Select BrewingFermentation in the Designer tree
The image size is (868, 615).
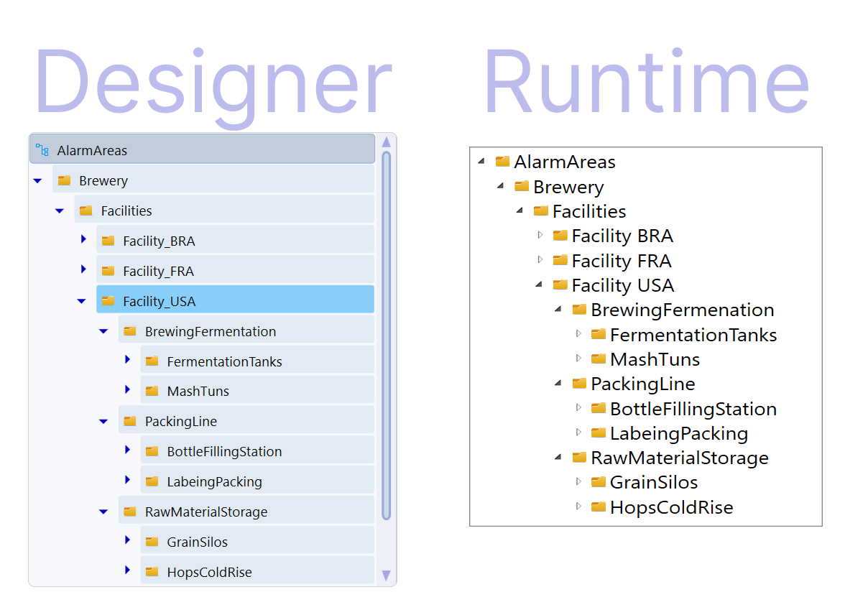click(210, 331)
